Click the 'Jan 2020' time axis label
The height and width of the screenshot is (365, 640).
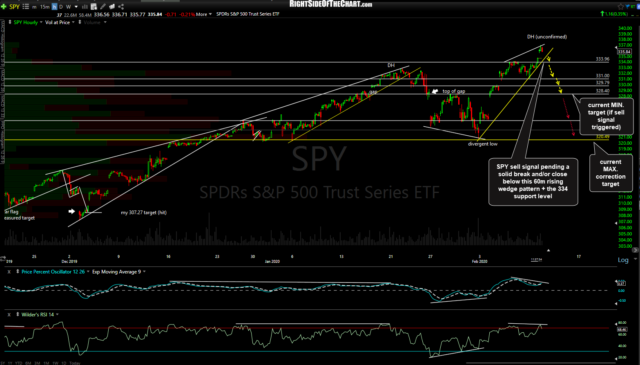[272, 261]
